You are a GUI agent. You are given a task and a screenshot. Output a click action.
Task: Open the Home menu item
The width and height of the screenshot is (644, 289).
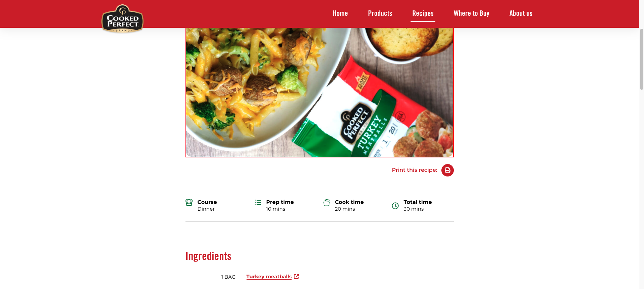340,13
